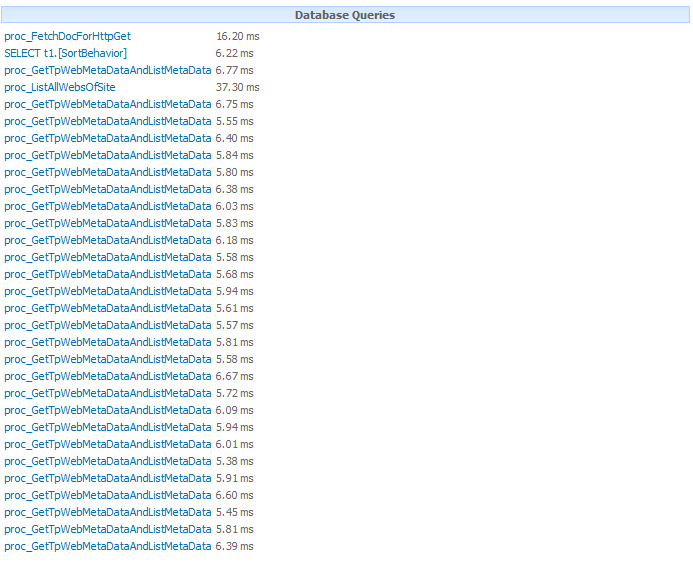Select the 5.57 ms duration value
The width and height of the screenshot is (693, 562).
[235, 325]
